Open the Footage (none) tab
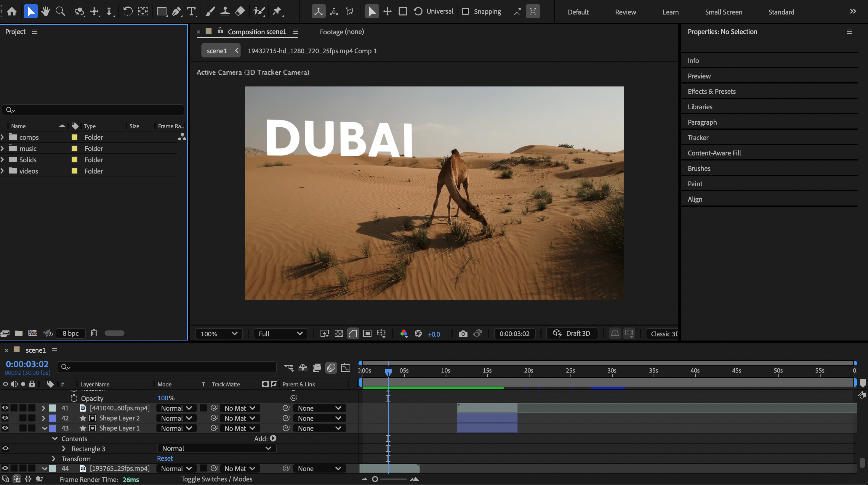The height and width of the screenshot is (485, 868). 342,32
